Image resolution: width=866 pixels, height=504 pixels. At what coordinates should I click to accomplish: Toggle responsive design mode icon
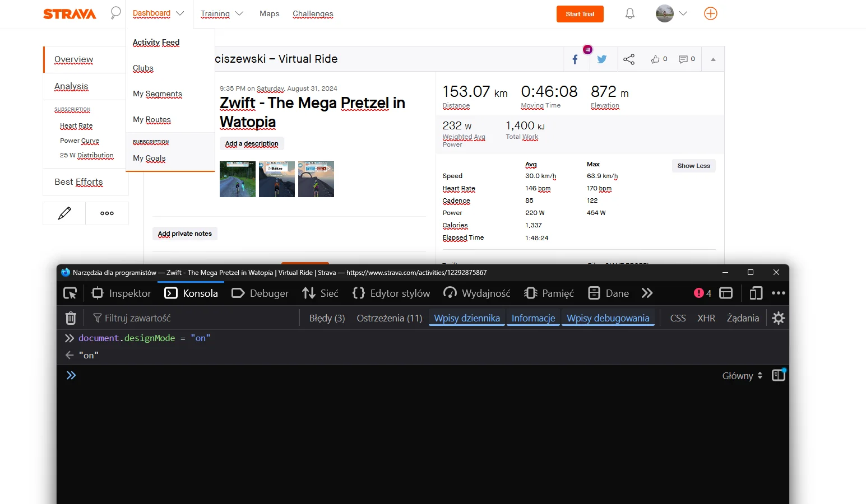click(x=756, y=293)
